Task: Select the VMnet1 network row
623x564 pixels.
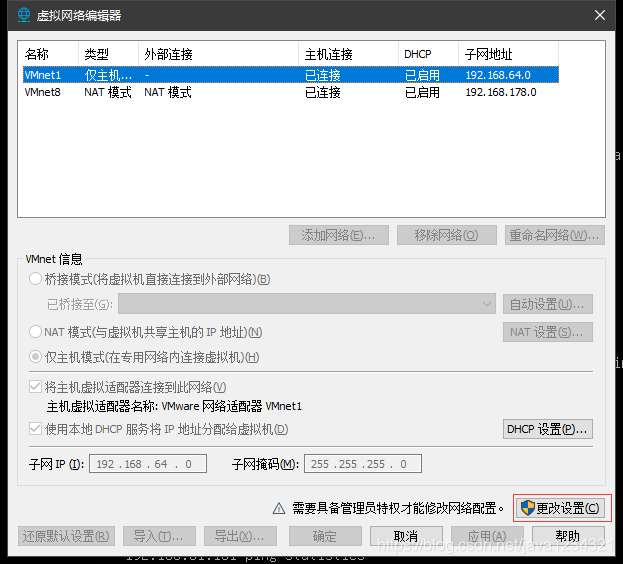Action: (x=291, y=75)
